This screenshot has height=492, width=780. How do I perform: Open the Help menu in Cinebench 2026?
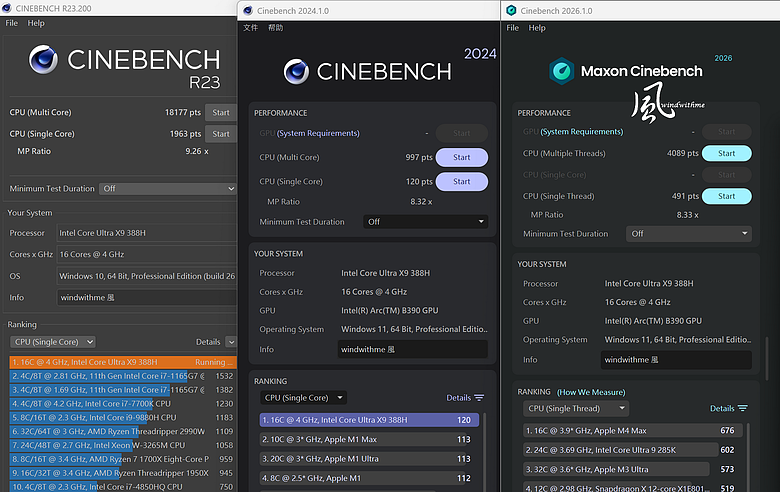537,28
